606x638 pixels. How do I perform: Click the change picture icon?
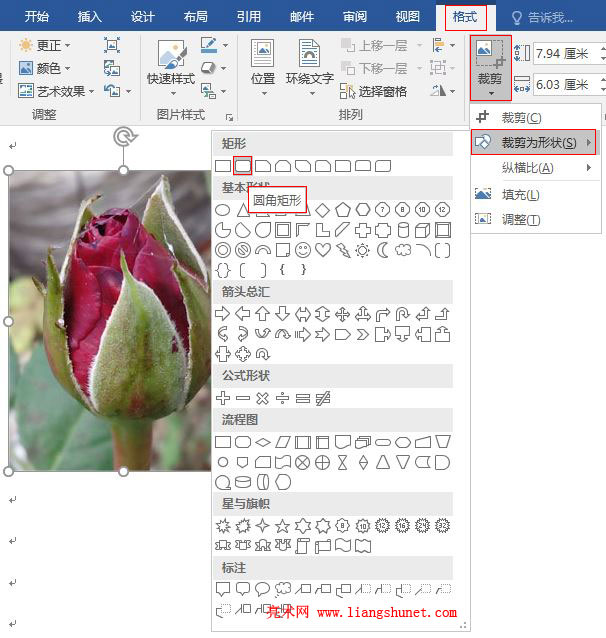pyautogui.click(x=112, y=68)
